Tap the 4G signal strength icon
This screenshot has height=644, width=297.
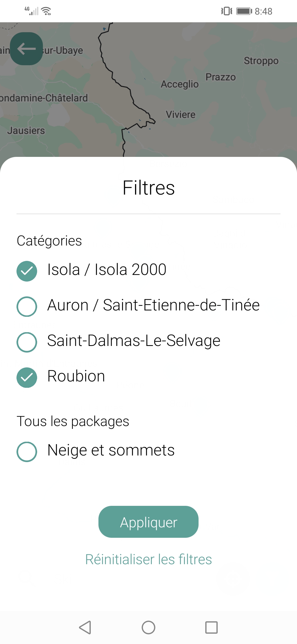[31, 11]
